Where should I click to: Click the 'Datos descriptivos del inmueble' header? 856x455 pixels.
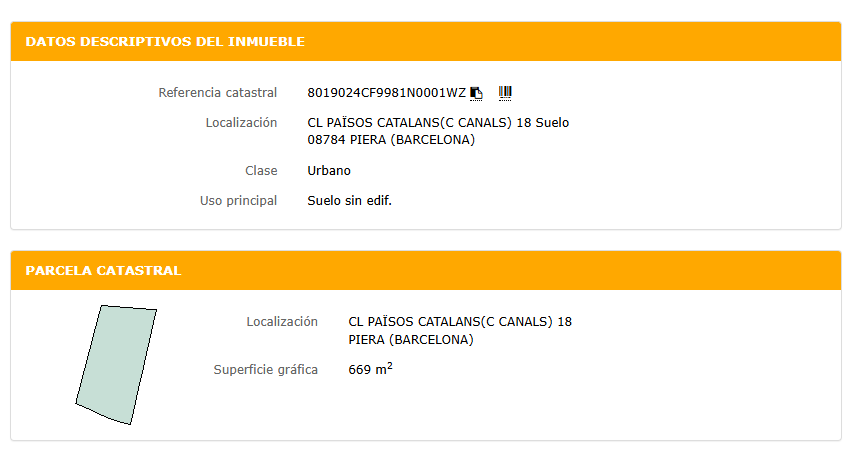click(165, 42)
